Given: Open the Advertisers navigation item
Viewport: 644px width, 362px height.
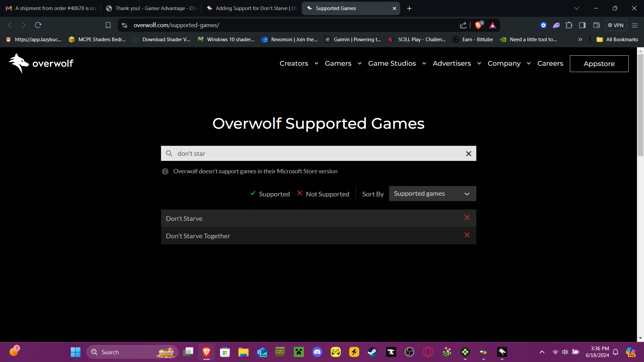Looking at the screenshot, I should [x=452, y=63].
